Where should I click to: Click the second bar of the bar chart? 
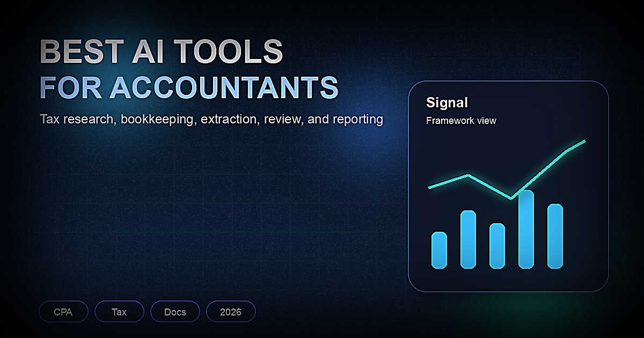[468, 239]
